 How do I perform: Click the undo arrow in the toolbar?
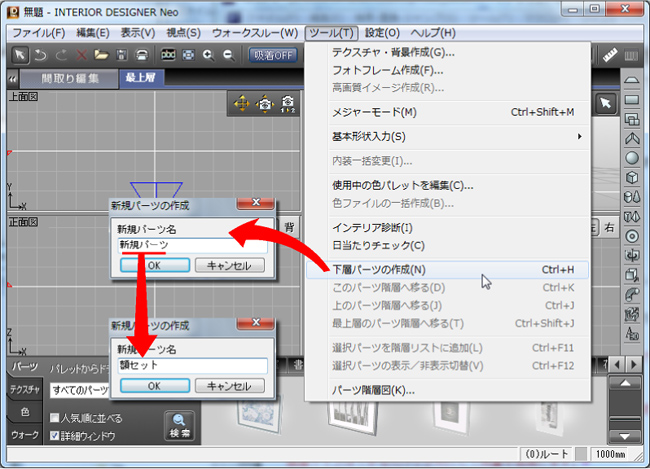[x=40, y=55]
